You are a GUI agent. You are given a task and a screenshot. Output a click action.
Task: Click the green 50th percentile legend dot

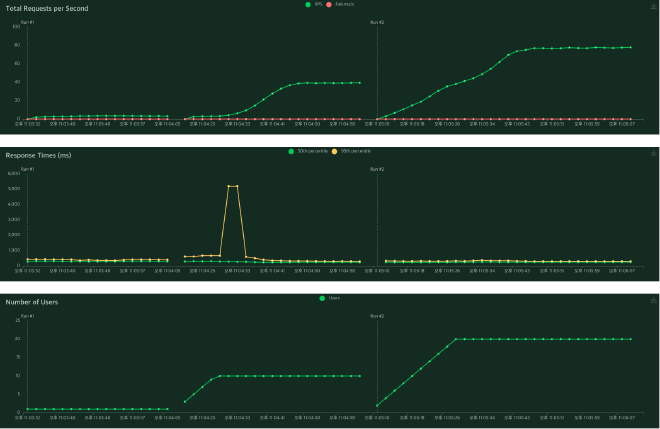coord(291,151)
